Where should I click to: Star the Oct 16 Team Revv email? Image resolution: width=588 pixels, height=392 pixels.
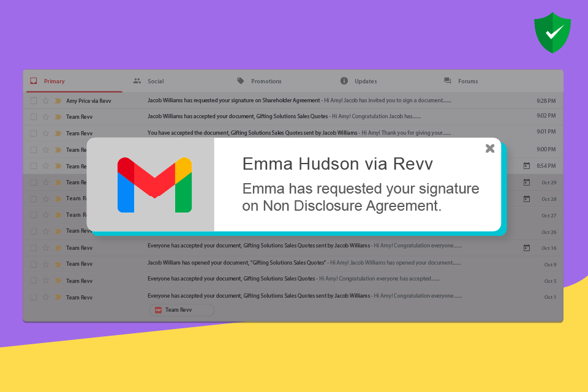pos(46,248)
